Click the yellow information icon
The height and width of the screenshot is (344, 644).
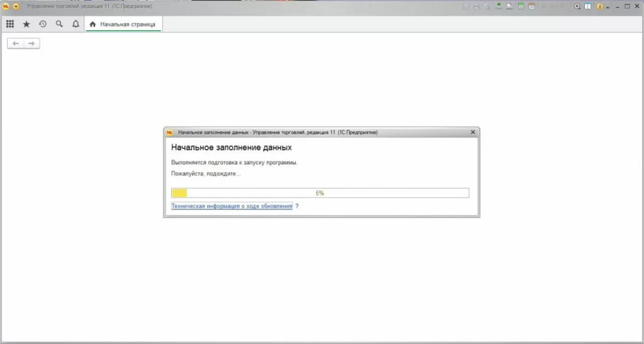click(600, 7)
